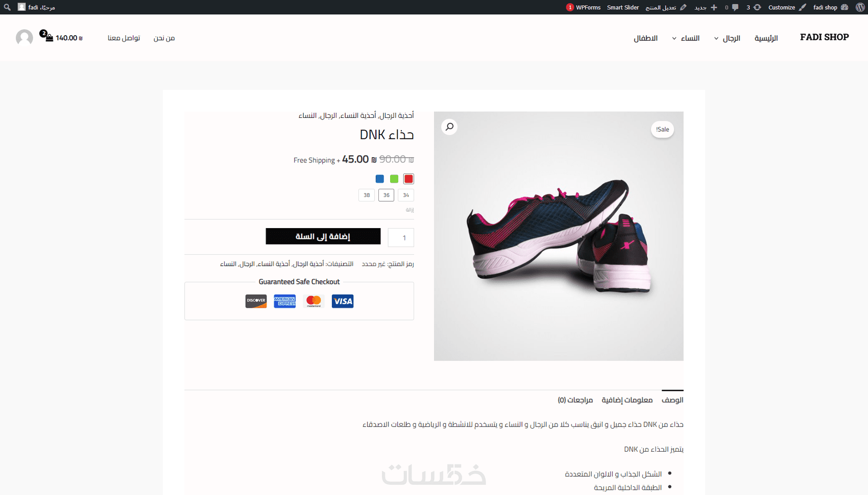868x495 pixels.
Task: Open the WordPress logo menu
Action: pyautogui.click(x=860, y=7)
